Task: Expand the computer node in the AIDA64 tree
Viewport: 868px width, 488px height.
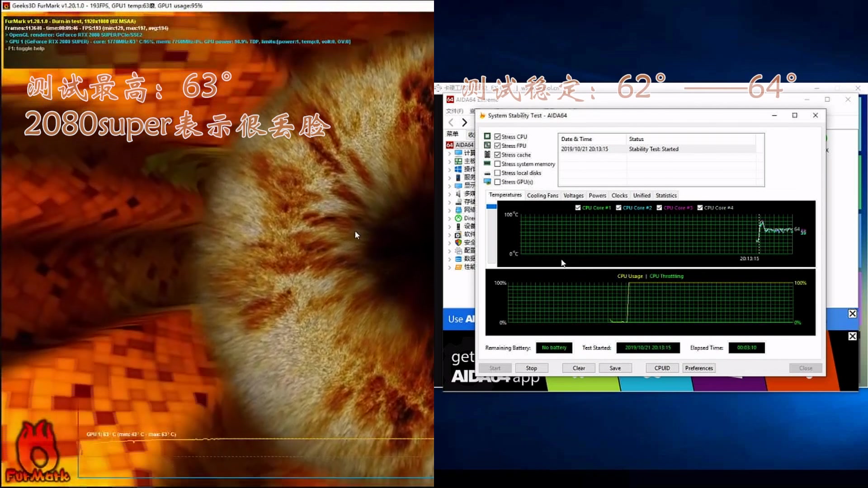Action: [x=449, y=153]
